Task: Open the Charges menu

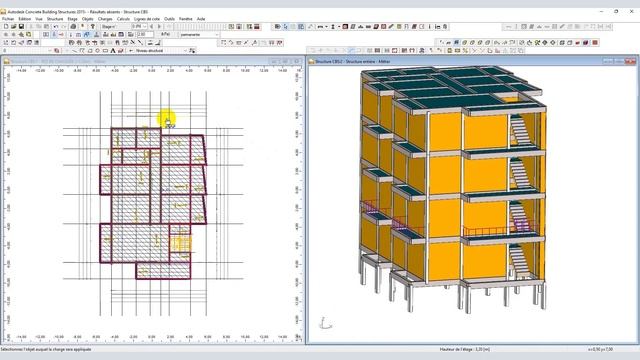Action: click(x=105, y=19)
